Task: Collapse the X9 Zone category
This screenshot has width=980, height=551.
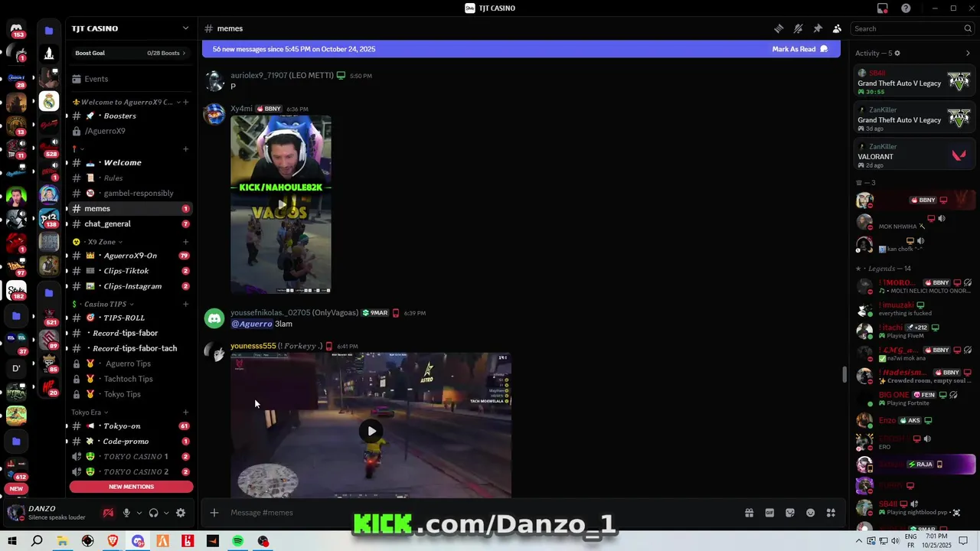Action: [x=98, y=242]
